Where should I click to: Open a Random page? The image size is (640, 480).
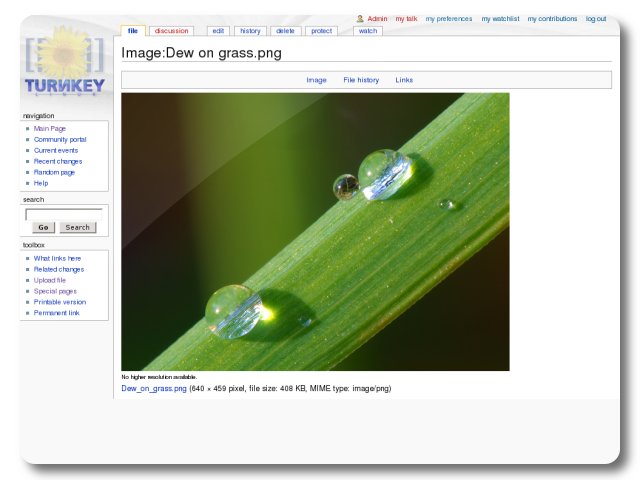tap(54, 172)
